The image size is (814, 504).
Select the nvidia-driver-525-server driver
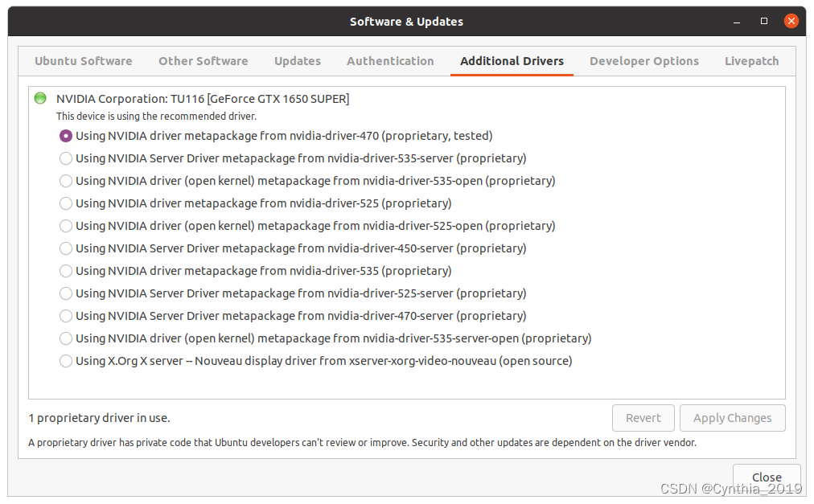(65, 293)
